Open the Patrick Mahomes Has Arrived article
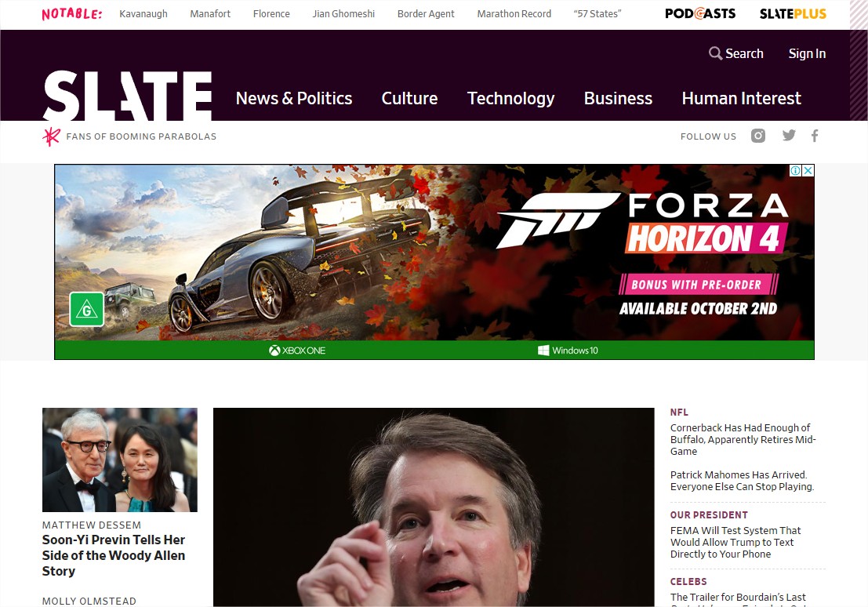The width and height of the screenshot is (868, 607). click(742, 481)
